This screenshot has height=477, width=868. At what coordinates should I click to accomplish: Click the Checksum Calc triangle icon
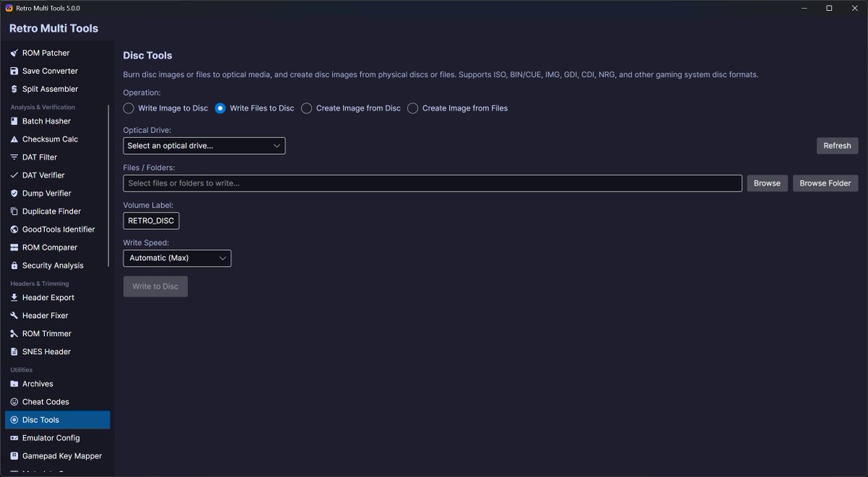click(x=14, y=139)
